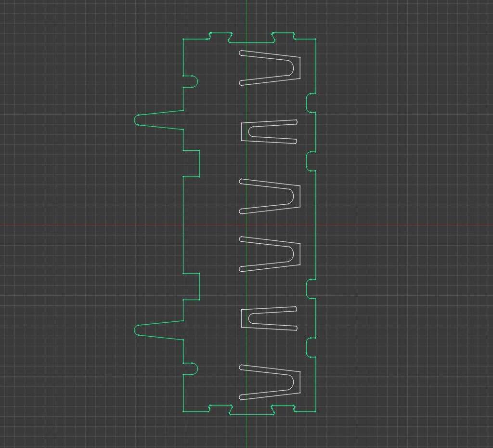The image size is (493, 448).
Task: Select the upper rectangular tab on left edge
Action: pyautogui.click(x=199, y=163)
